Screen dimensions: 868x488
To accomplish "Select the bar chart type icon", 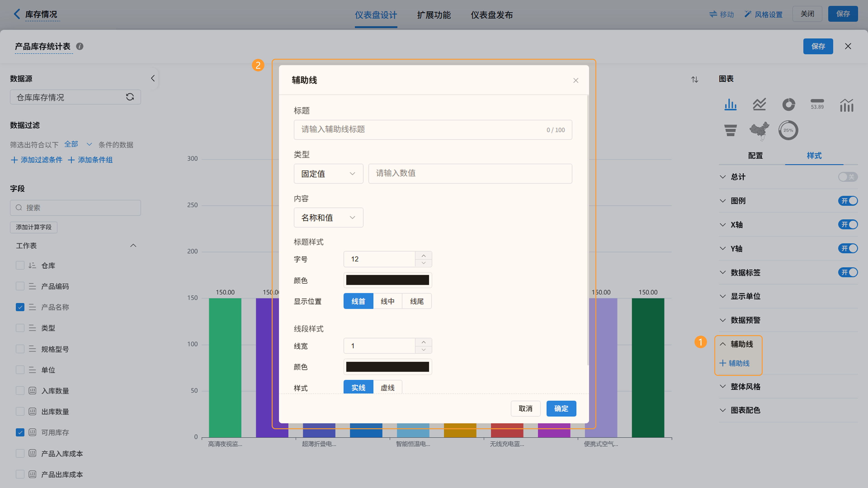I will pos(730,104).
